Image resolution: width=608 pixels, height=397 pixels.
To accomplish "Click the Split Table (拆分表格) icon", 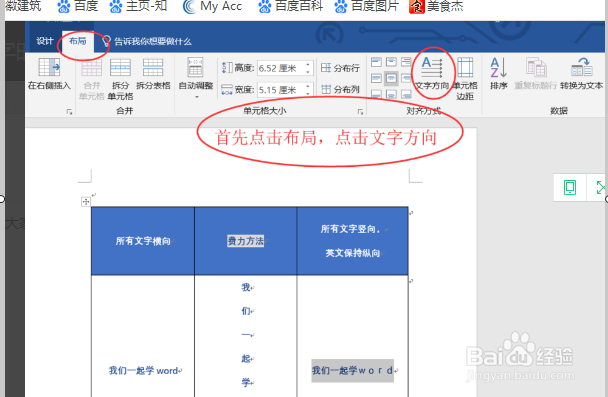I will pos(153,68).
